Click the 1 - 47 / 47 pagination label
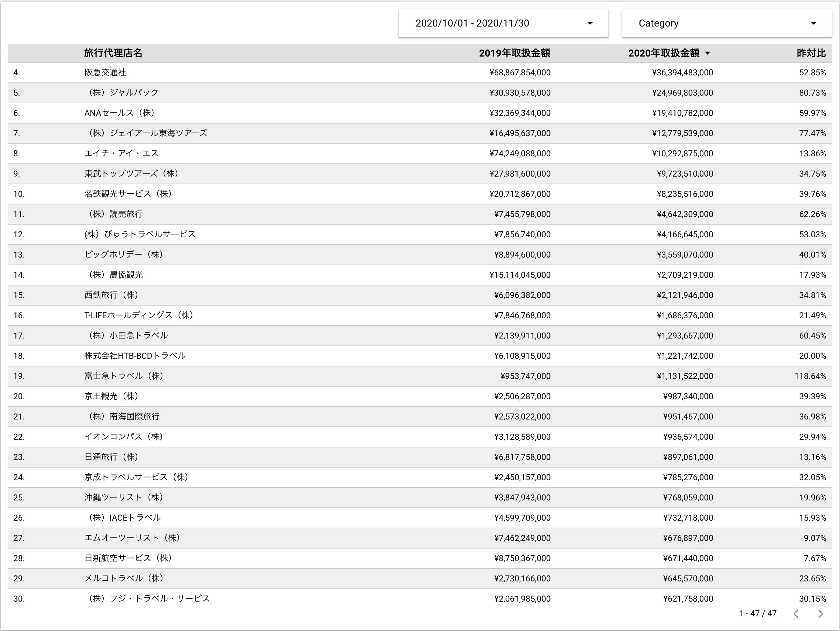 tap(758, 614)
